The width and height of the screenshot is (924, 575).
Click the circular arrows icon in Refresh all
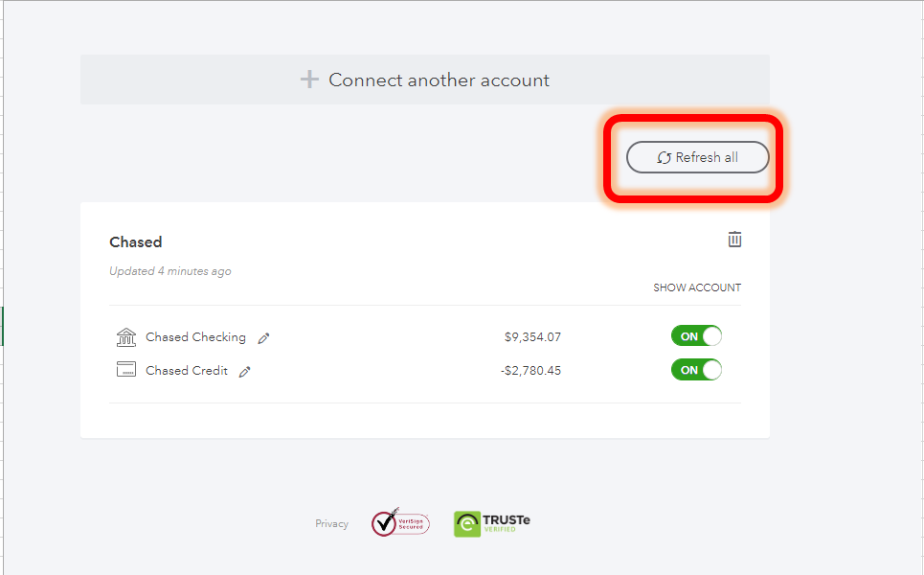click(x=664, y=157)
